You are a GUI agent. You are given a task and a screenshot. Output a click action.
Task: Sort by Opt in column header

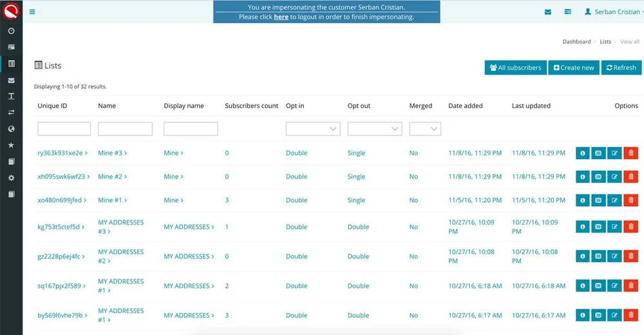295,106
